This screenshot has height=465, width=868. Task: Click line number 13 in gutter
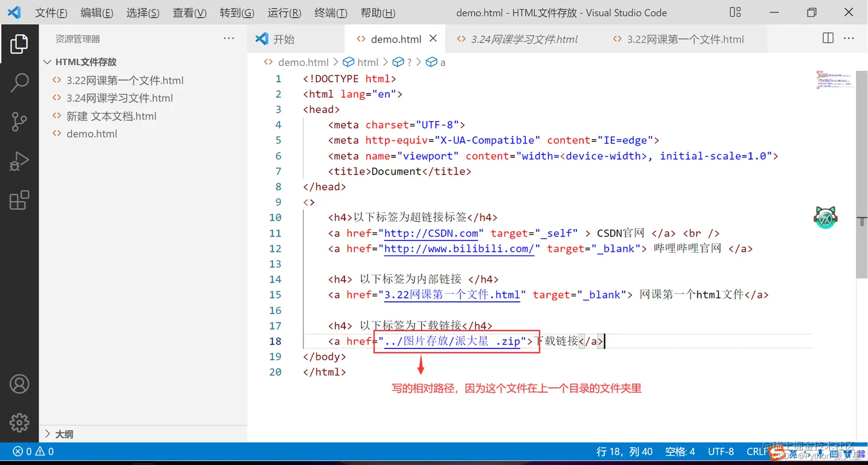pos(276,264)
